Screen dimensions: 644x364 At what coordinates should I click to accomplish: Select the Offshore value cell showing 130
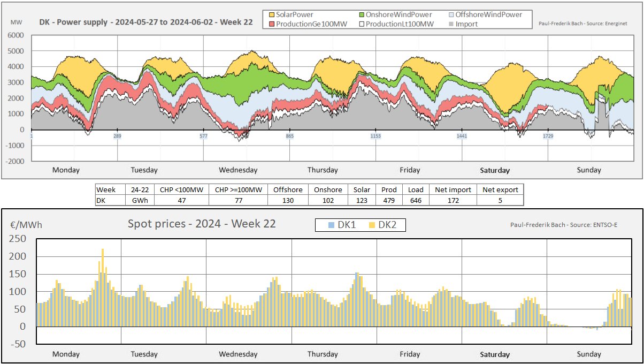pyautogui.click(x=287, y=200)
